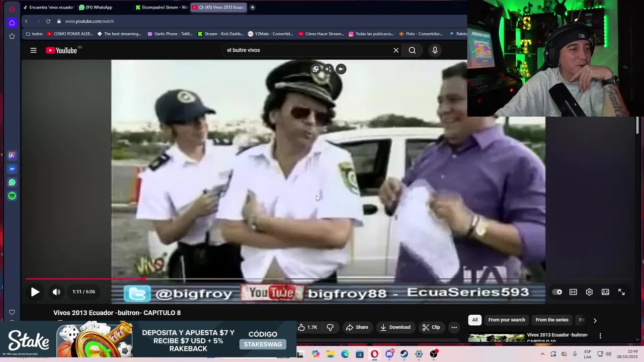Open 'The best streaming...' bookmark
This screenshot has width=644, height=362.
click(x=119, y=34)
